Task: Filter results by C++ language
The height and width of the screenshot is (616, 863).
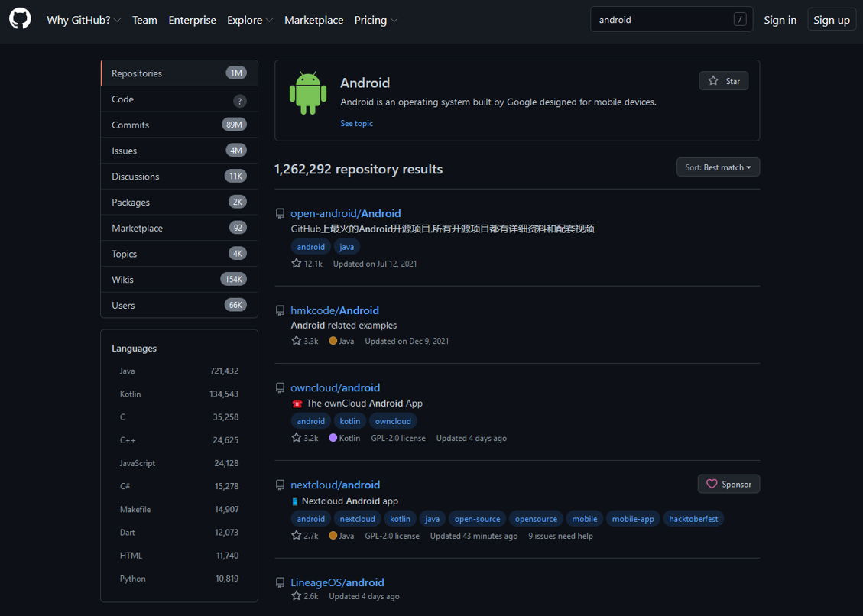Action: click(x=180, y=440)
